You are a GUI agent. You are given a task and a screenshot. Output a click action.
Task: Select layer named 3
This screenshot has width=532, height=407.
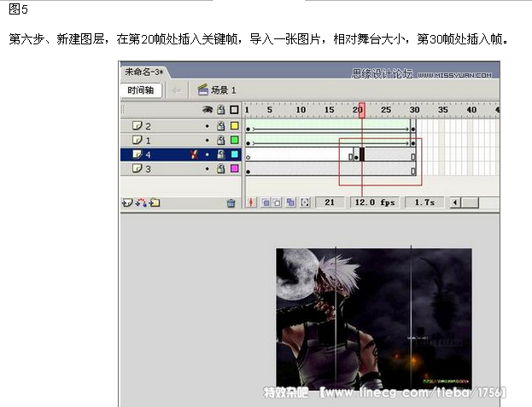pos(148,169)
